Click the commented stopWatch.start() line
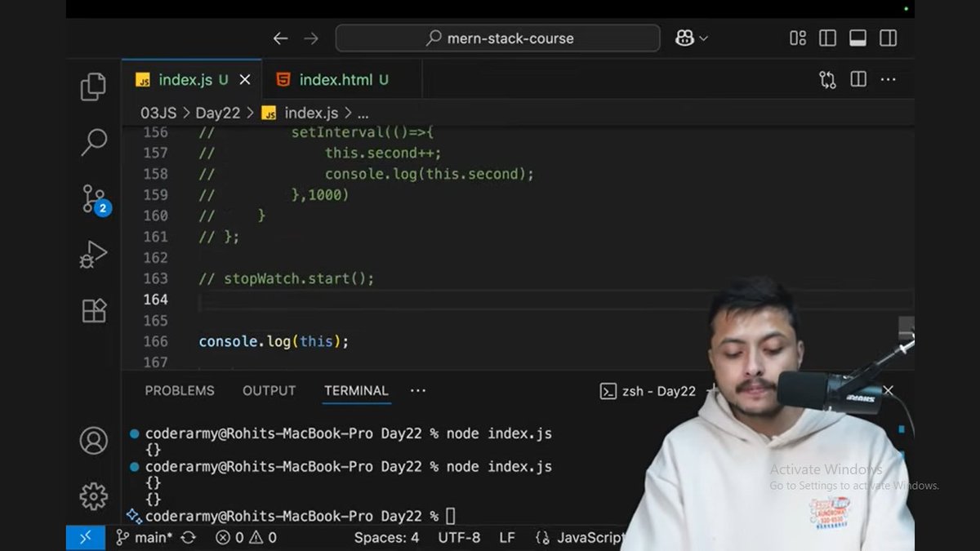980x551 pixels. [287, 278]
